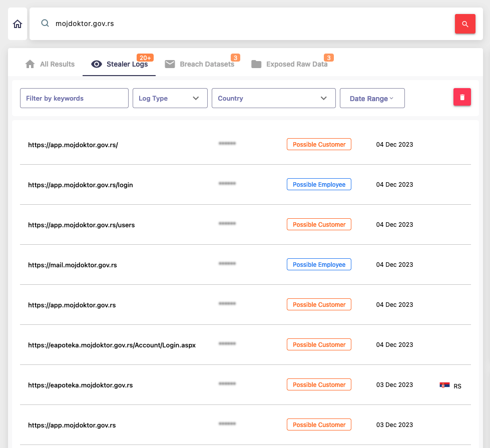Click the envelope icon on Breach Datasets
Image resolution: width=490 pixels, height=448 pixels.
(x=170, y=64)
